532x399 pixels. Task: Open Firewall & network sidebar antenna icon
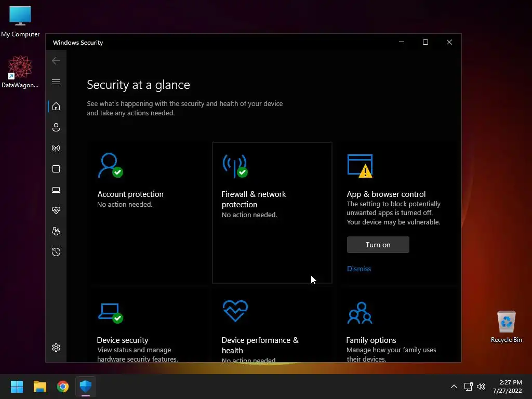pos(56,148)
